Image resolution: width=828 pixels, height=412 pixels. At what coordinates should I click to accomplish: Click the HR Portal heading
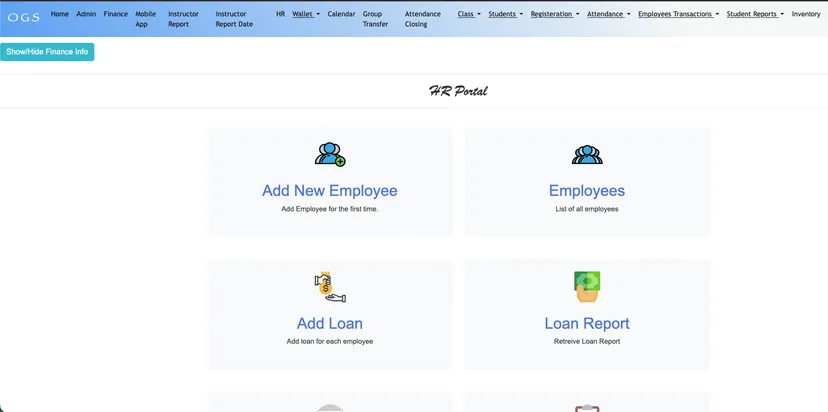point(458,91)
